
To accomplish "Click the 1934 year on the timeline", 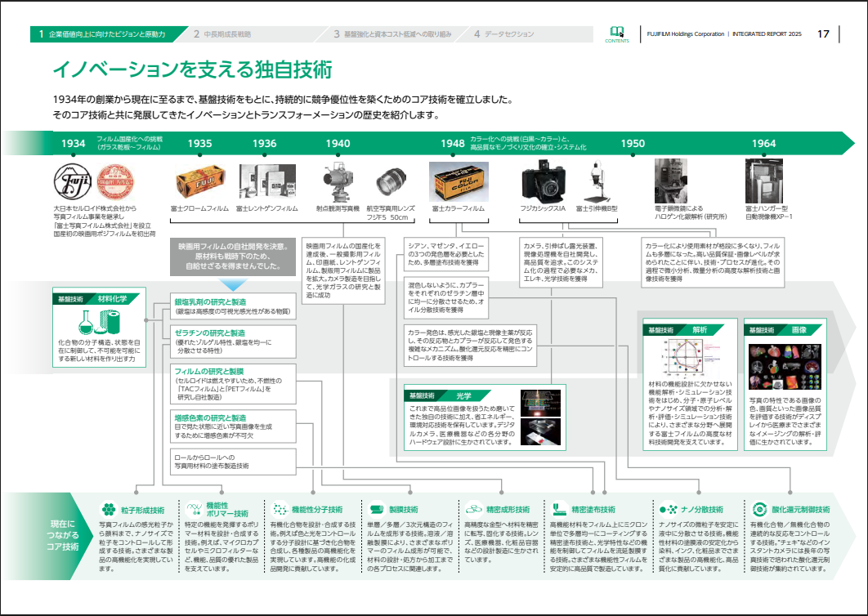I will tap(73, 144).
